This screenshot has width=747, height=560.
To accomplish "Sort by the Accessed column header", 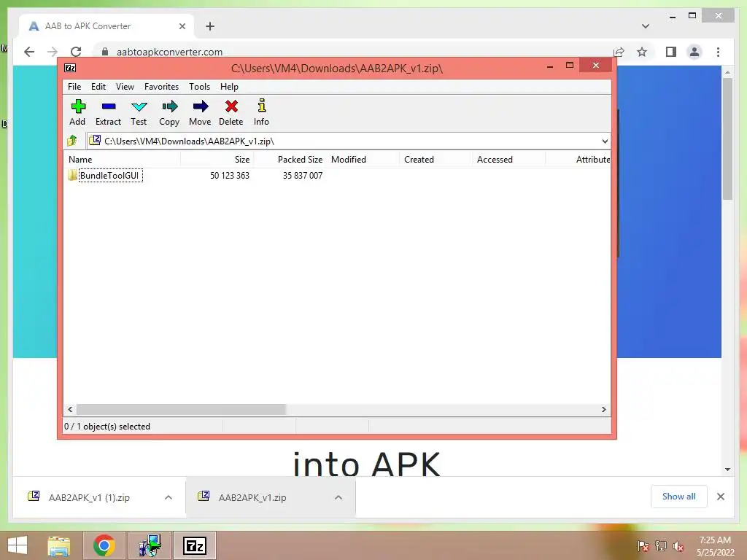I will [508, 160].
